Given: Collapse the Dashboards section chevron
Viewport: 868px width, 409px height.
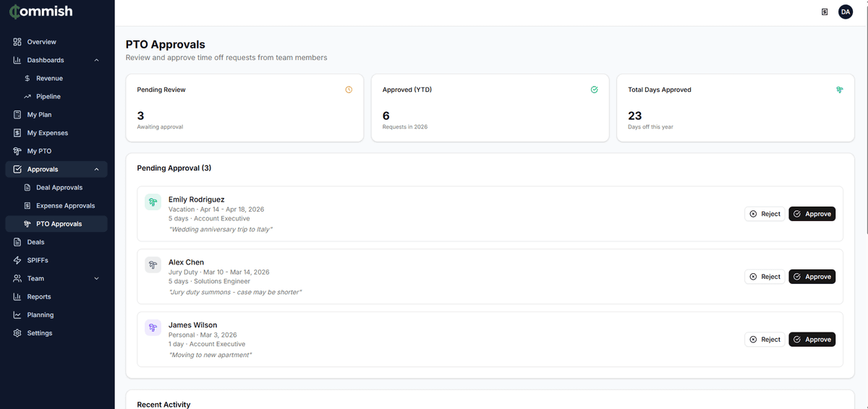Looking at the screenshot, I should [x=97, y=60].
